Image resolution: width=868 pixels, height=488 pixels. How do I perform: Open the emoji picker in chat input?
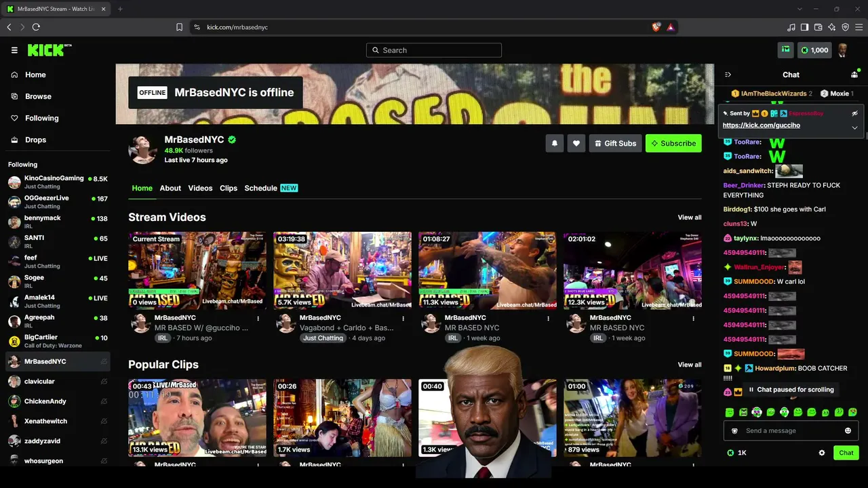pyautogui.click(x=848, y=431)
